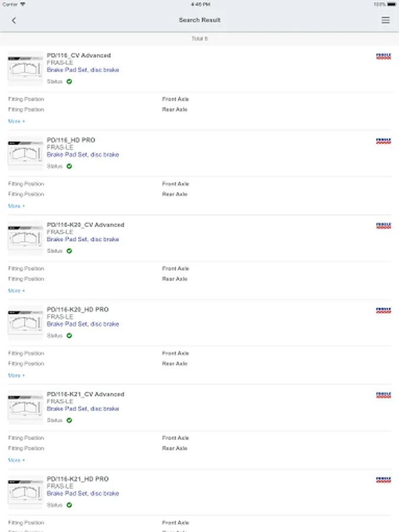Go back using the left arrow
This screenshot has width=399, height=532.
tap(14, 20)
